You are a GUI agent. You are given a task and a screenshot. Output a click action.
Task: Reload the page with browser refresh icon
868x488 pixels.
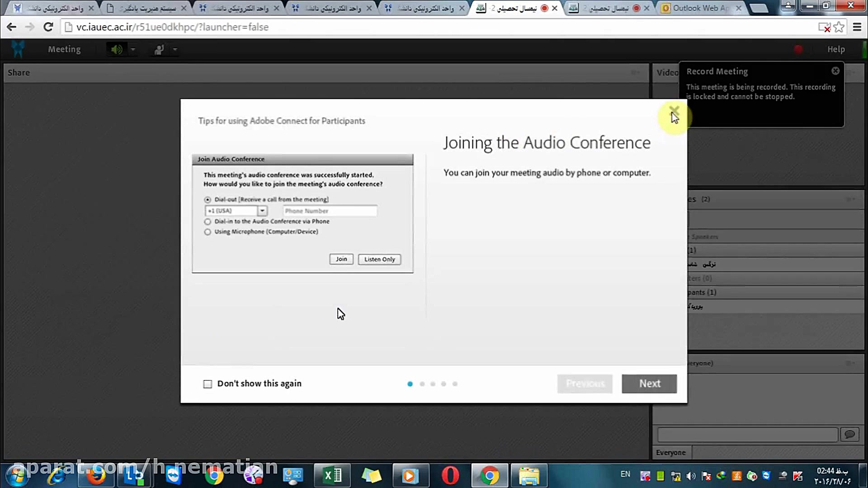48,27
